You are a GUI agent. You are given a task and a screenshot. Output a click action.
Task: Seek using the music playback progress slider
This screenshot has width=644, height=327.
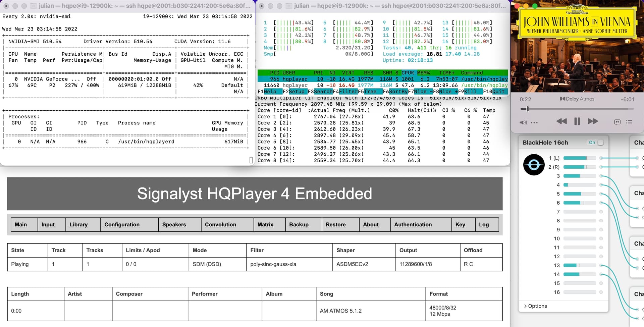[x=577, y=109]
